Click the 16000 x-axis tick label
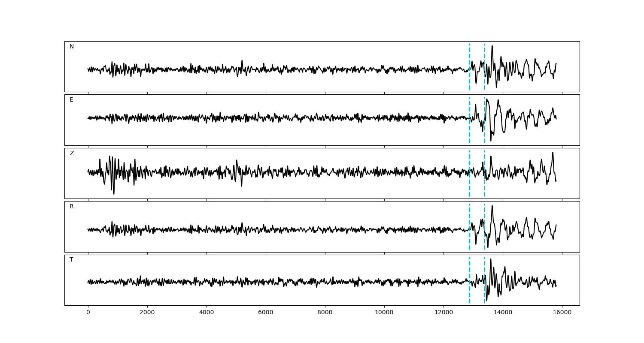644x343 pixels. point(562,313)
